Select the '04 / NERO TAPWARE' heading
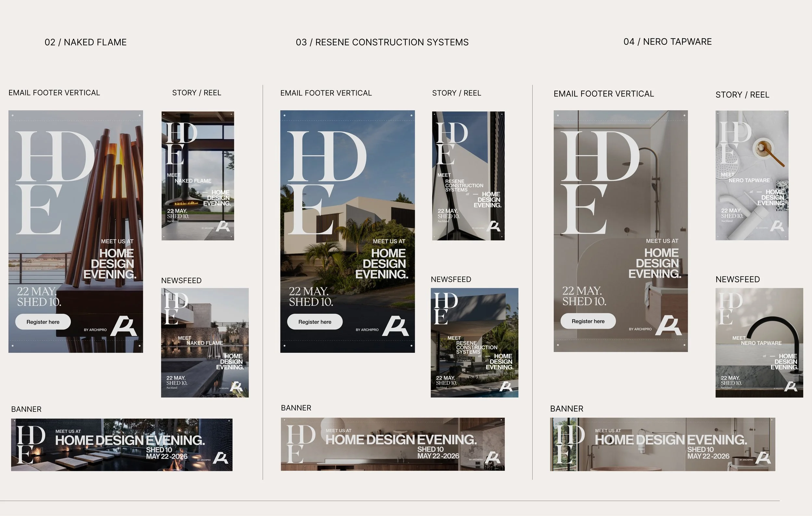Screen dimensions: 812x516 pyautogui.click(x=668, y=42)
